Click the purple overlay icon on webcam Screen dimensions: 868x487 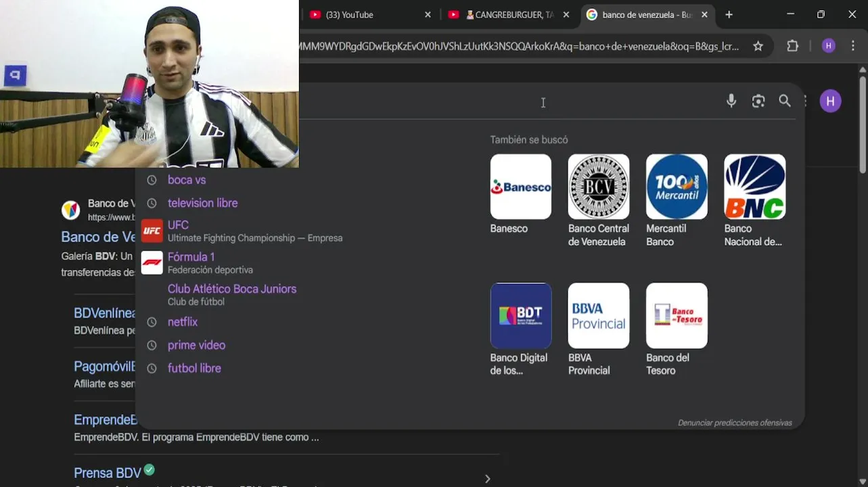click(15, 76)
